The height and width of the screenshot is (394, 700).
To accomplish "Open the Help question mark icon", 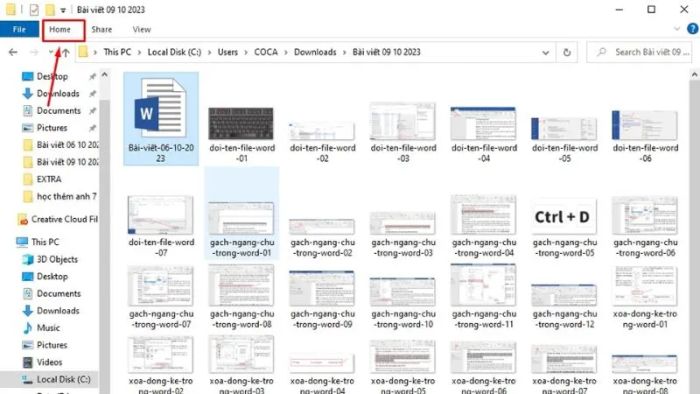I will click(x=692, y=29).
